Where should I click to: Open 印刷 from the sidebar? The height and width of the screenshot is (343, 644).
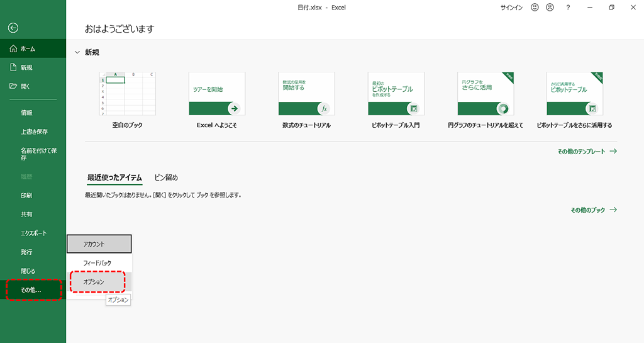click(33, 196)
